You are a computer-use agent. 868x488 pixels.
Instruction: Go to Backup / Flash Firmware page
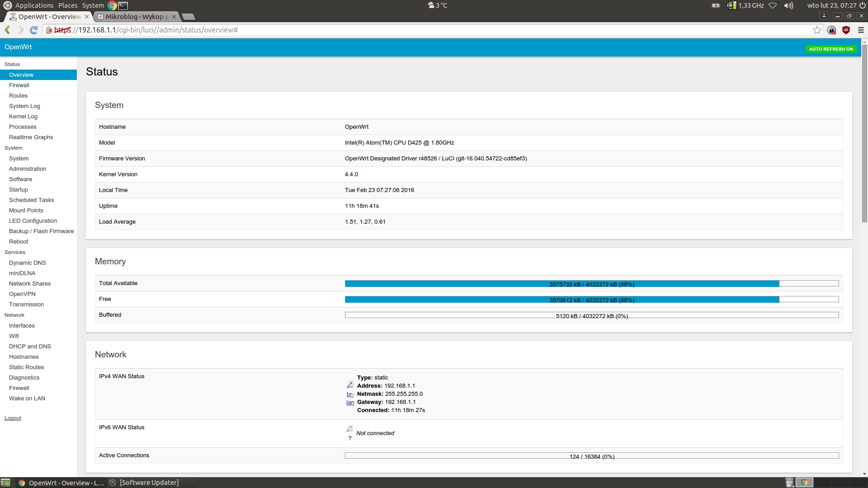(41, 231)
